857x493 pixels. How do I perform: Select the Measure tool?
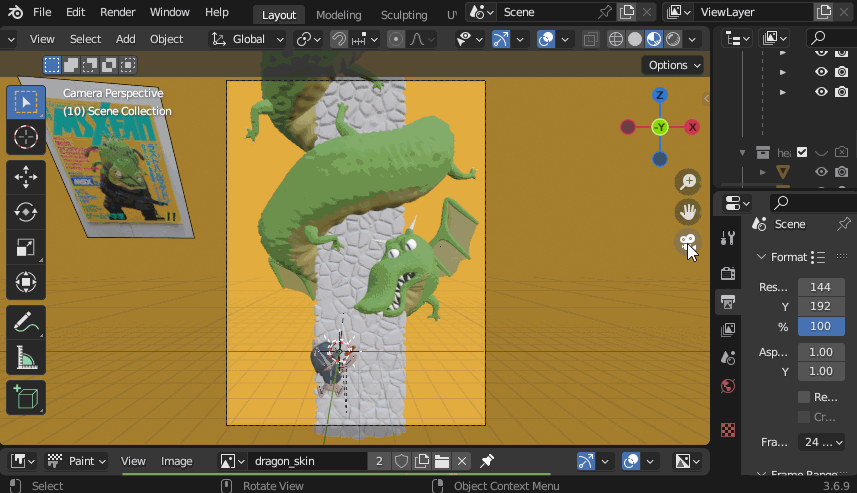26,358
